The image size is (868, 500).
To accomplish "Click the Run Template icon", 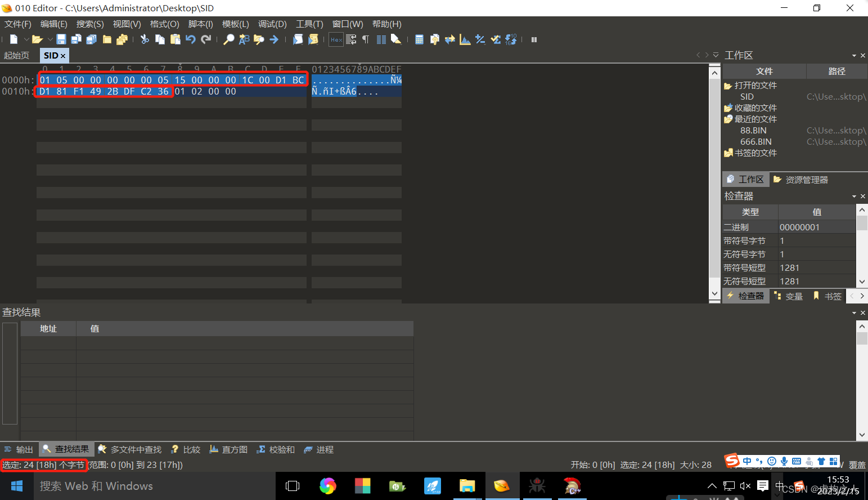I will [313, 39].
